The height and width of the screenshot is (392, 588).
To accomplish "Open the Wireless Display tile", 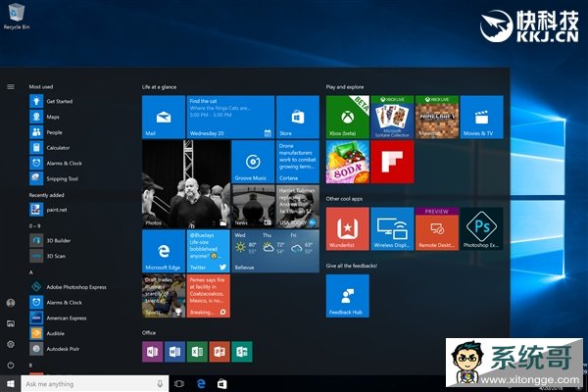I will [392, 228].
